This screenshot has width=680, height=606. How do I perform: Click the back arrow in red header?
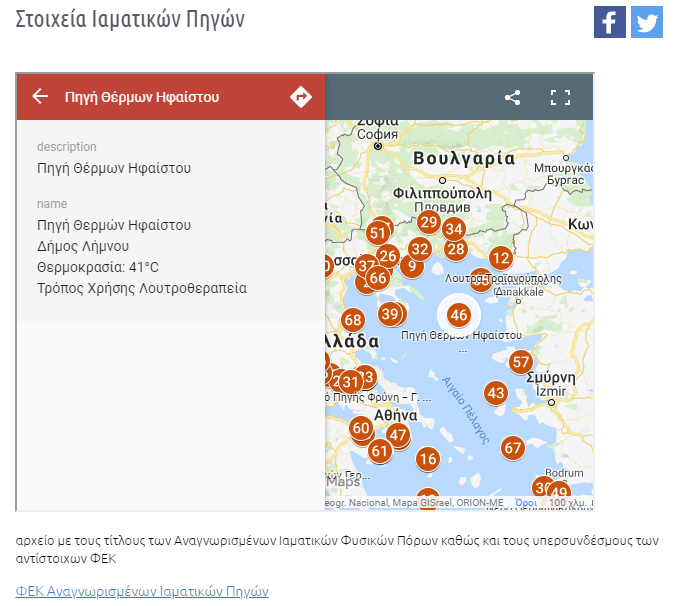[40, 97]
